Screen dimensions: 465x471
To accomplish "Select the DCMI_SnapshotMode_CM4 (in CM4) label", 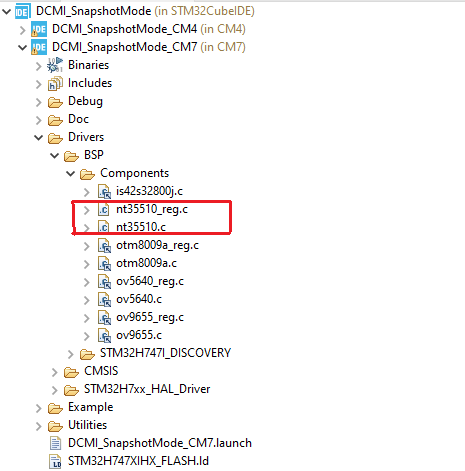I will pyautogui.click(x=149, y=29).
